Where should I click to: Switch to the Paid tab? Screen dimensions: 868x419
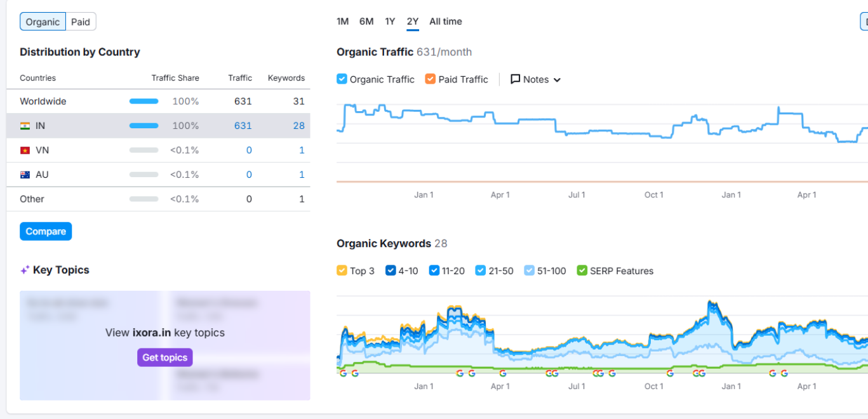(81, 22)
